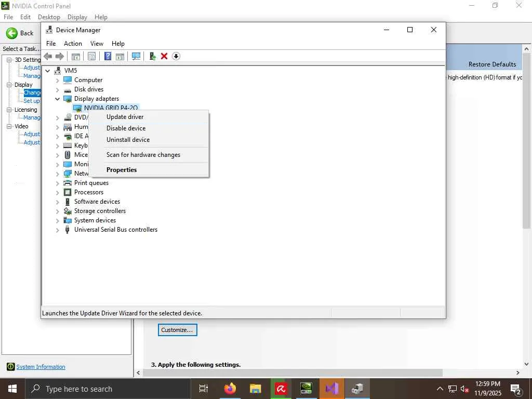Click the Customize... button

click(178, 330)
